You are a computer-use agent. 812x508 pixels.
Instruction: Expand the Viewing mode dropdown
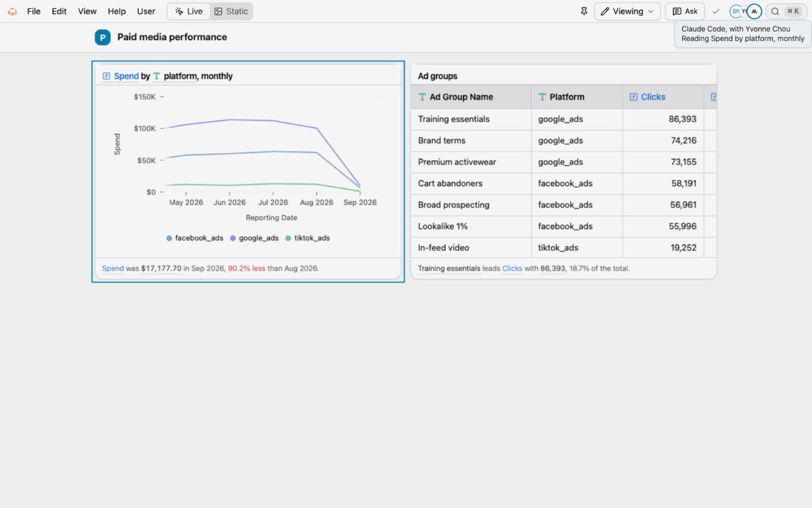627,11
